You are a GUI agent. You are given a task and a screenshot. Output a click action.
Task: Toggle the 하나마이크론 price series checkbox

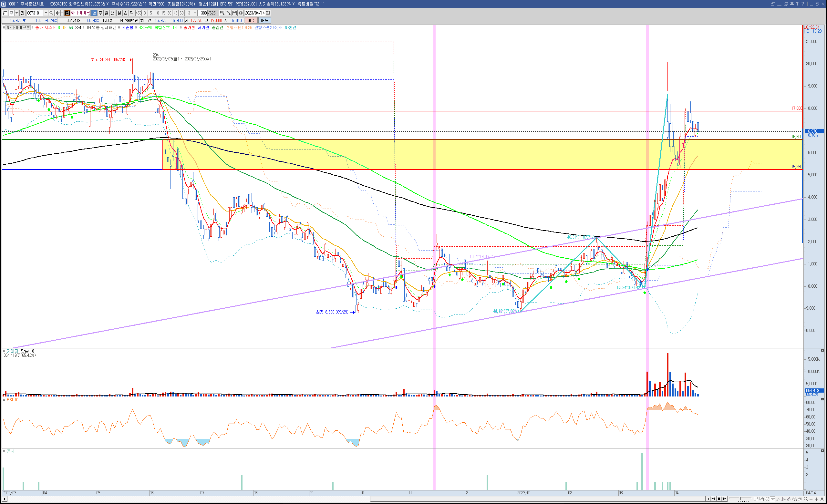[4, 27]
